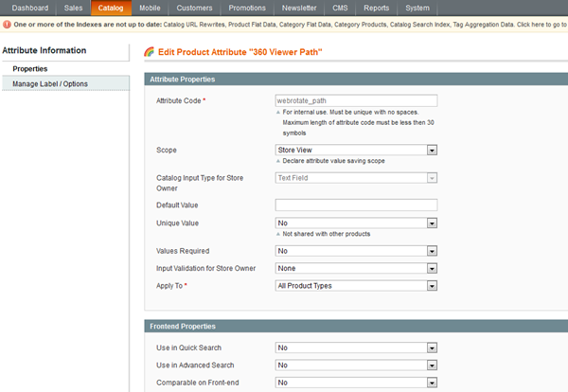
Task: Open the Dashboard menu item
Action: [29, 8]
